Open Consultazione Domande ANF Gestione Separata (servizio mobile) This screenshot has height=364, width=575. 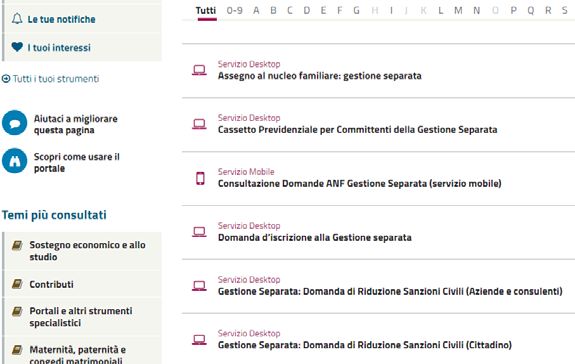pyautogui.click(x=359, y=183)
